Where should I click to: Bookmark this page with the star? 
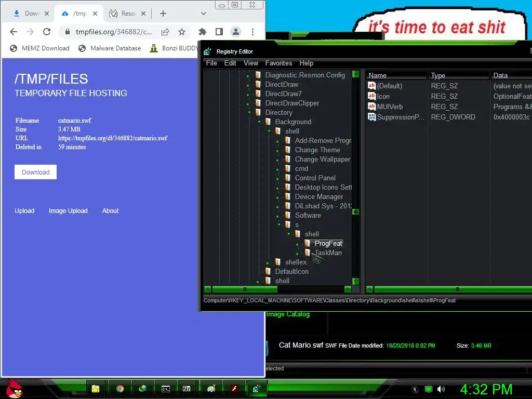(x=182, y=32)
